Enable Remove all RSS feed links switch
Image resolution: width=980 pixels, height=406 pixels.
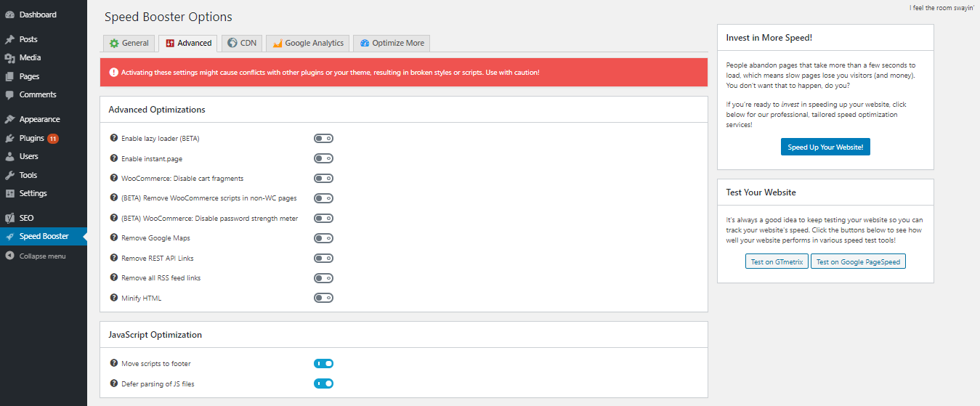click(323, 278)
